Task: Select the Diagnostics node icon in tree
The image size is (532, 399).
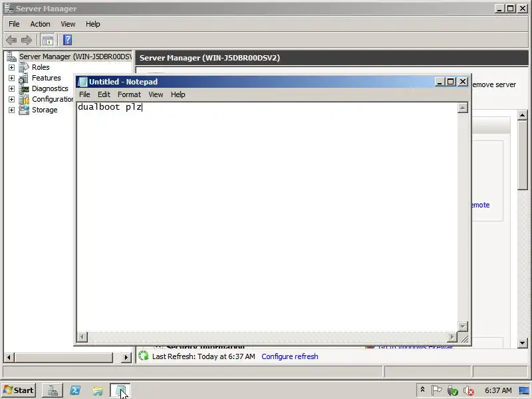Action: click(24, 88)
